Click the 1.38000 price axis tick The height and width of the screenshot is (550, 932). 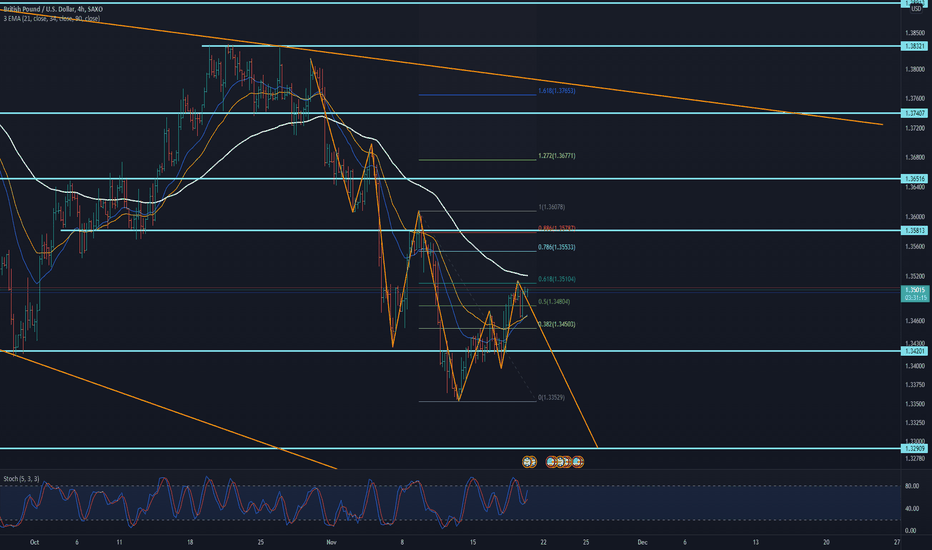click(x=915, y=69)
